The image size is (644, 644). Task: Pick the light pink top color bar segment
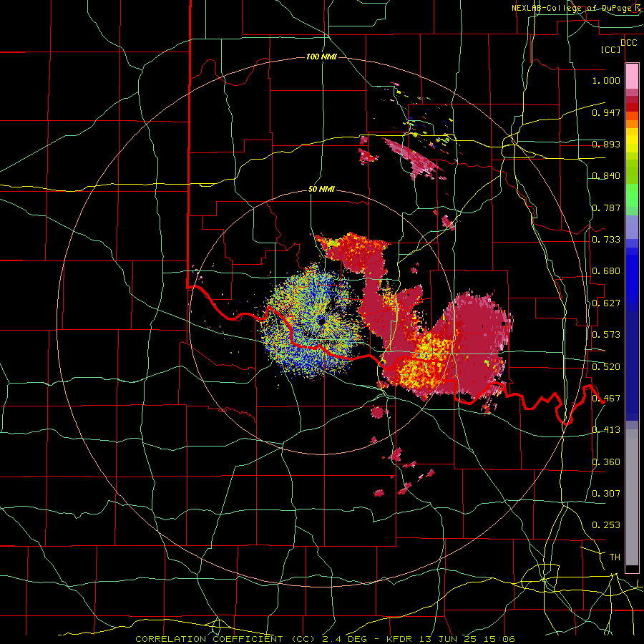(x=632, y=77)
